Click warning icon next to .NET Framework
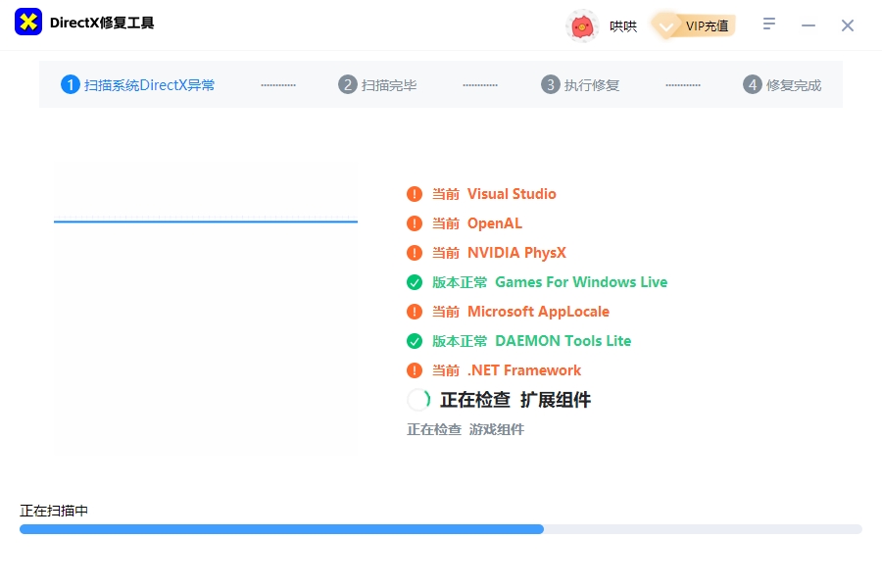This screenshot has width=882, height=588. [x=415, y=370]
